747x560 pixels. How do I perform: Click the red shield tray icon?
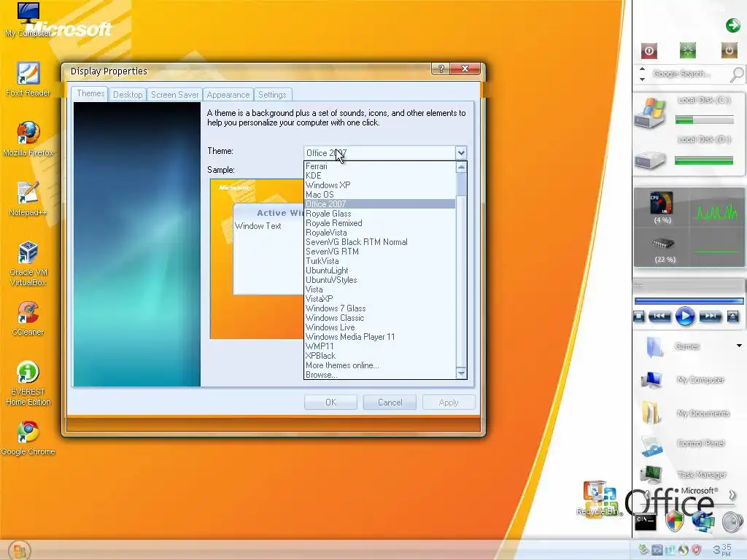(x=697, y=550)
